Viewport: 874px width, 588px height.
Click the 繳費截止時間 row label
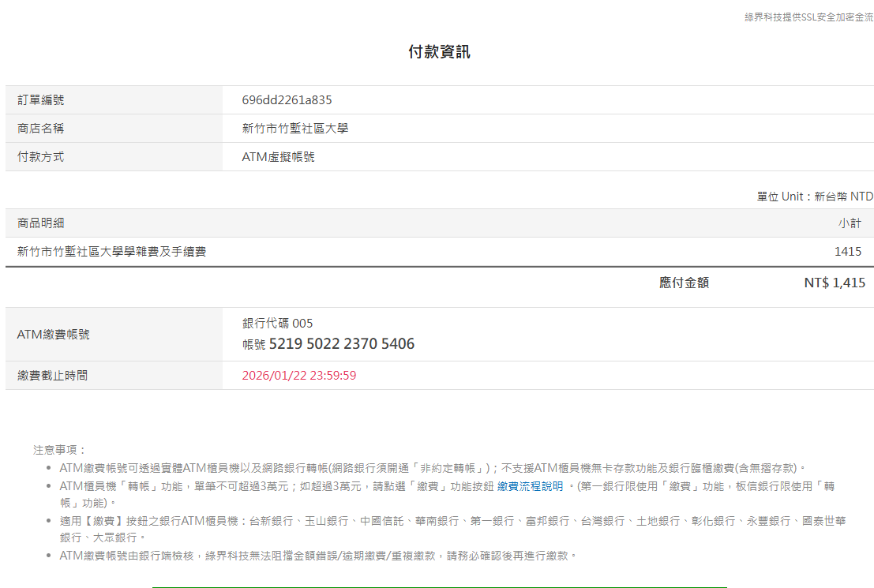[x=53, y=376]
